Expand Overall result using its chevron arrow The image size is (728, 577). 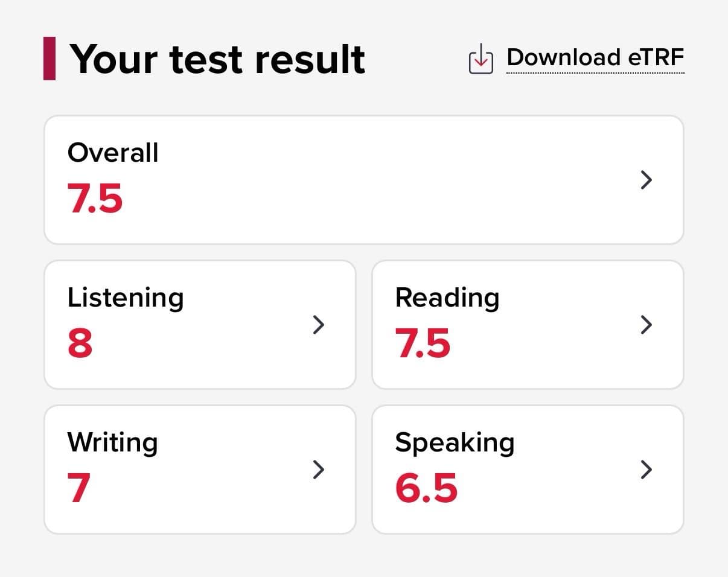646,180
